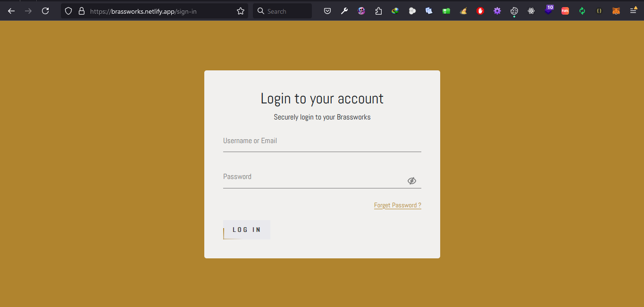Open React Developer Tools extension icon
644x307 pixels.
pyautogui.click(x=531, y=11)
